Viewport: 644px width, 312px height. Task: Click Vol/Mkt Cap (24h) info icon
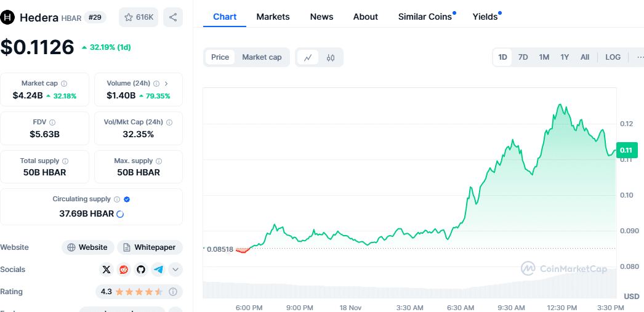169,122
